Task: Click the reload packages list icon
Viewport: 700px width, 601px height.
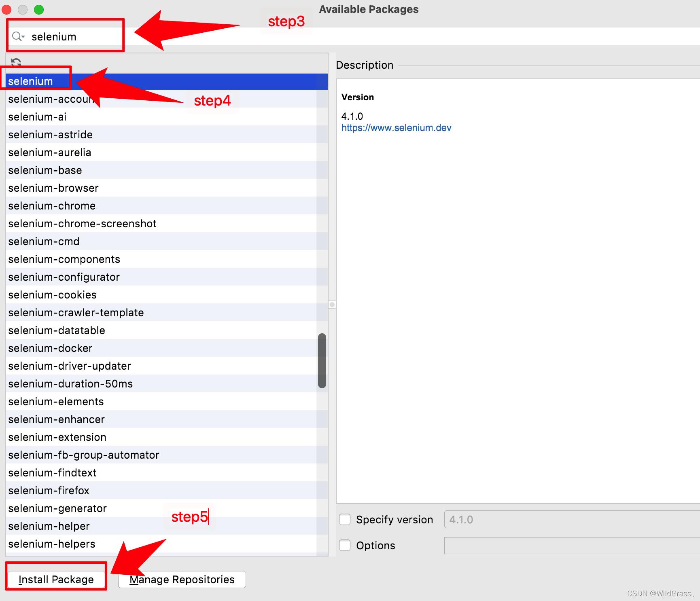Action: click(x=16, y=63)
